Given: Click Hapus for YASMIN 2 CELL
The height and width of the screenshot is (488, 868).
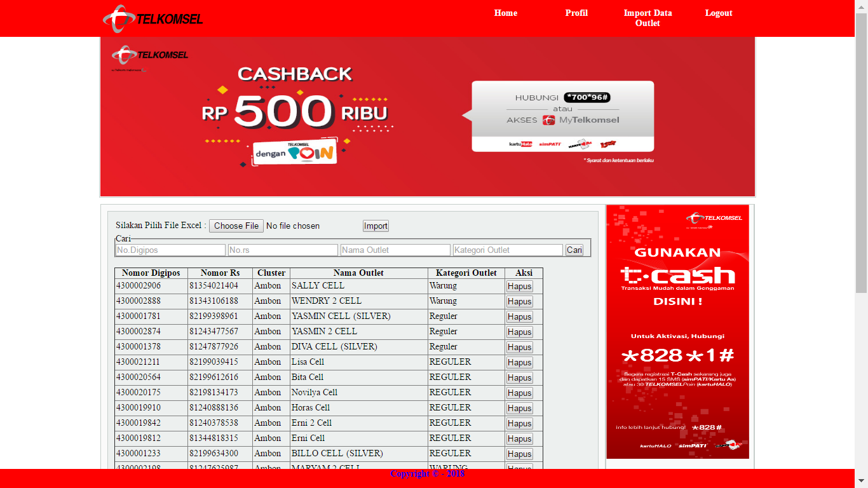Looking at the screenshot, I should [519, 332].
